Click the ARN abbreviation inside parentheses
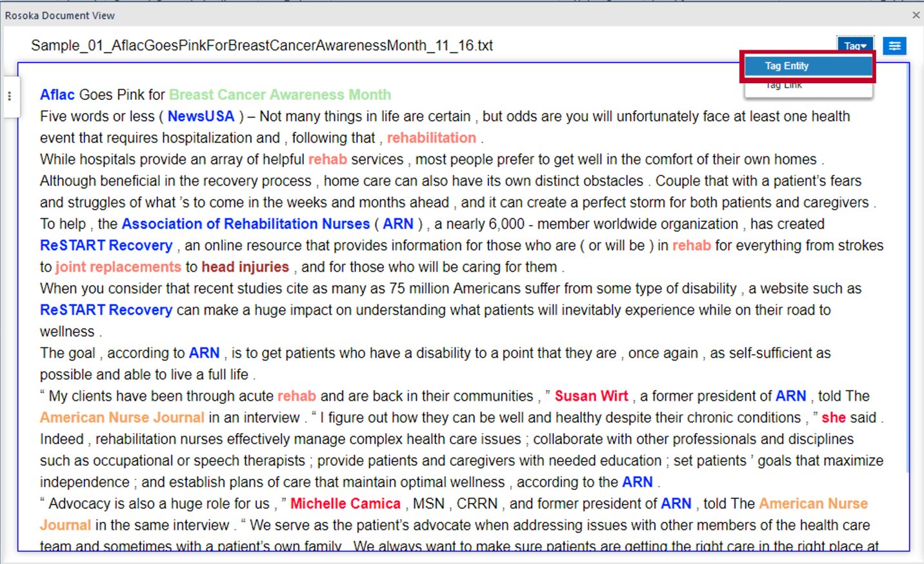This screenshot has width=924, height=564. coord(398,224)
